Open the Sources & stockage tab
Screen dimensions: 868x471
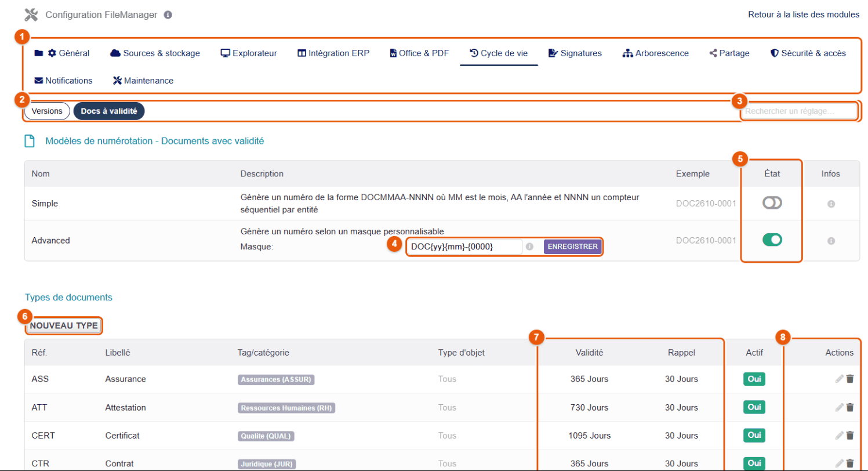pyautogui.click(x=155, y=53)
